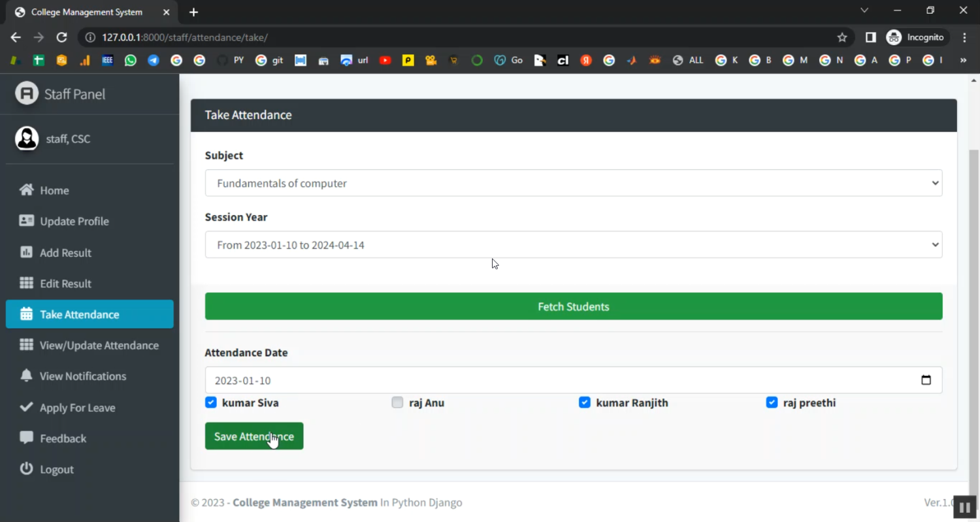The width and height of the screenshot is (980, 522).
Task: Reload the page using the browser refresh icon
Action: coord(61,38)
